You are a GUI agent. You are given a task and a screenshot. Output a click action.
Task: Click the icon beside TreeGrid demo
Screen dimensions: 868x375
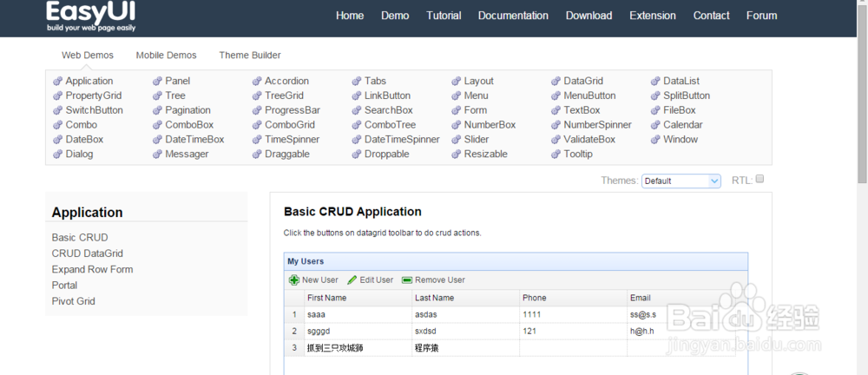(257, 95)
